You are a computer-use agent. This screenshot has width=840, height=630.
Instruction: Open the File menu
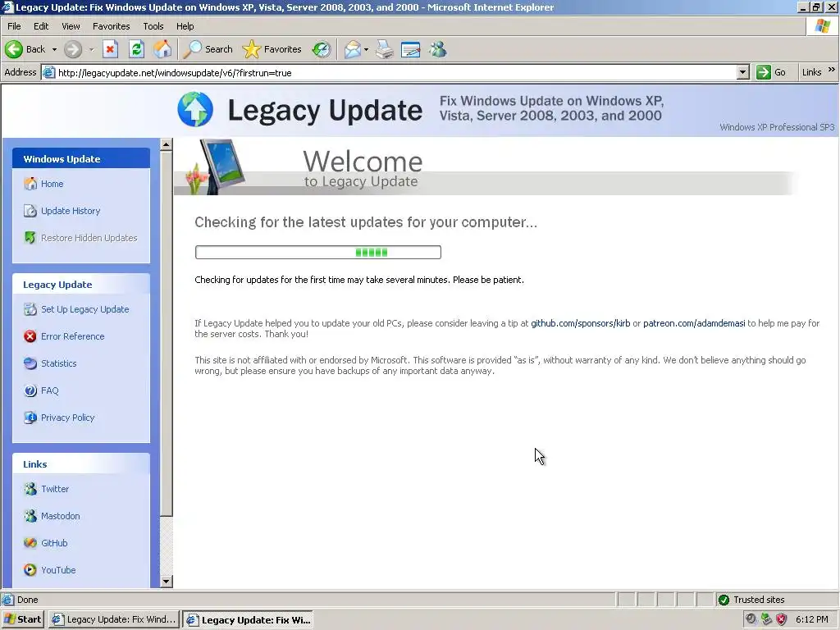click(15, 26)
